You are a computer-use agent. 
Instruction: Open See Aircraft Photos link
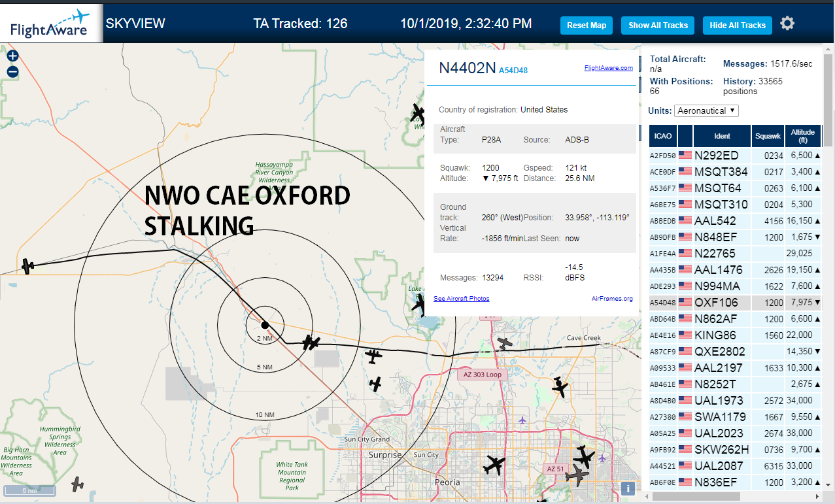tap(461, 299)
